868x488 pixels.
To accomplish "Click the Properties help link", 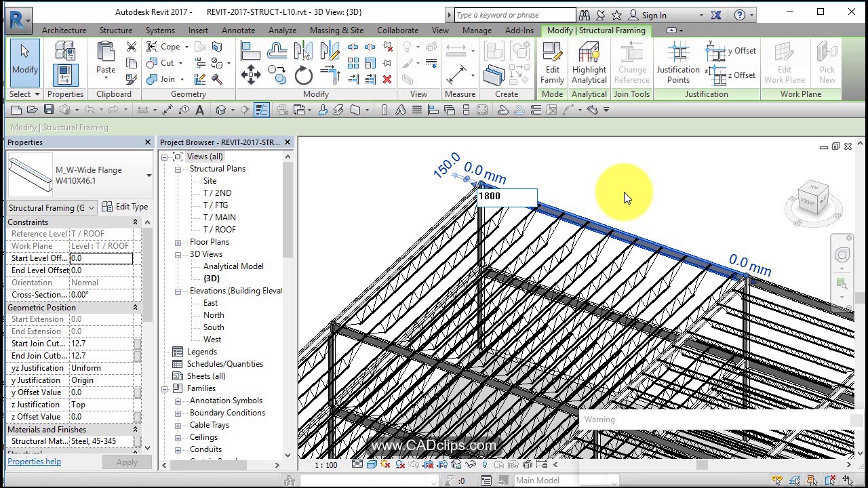I will pyautogui.click(x=34, y=462).
